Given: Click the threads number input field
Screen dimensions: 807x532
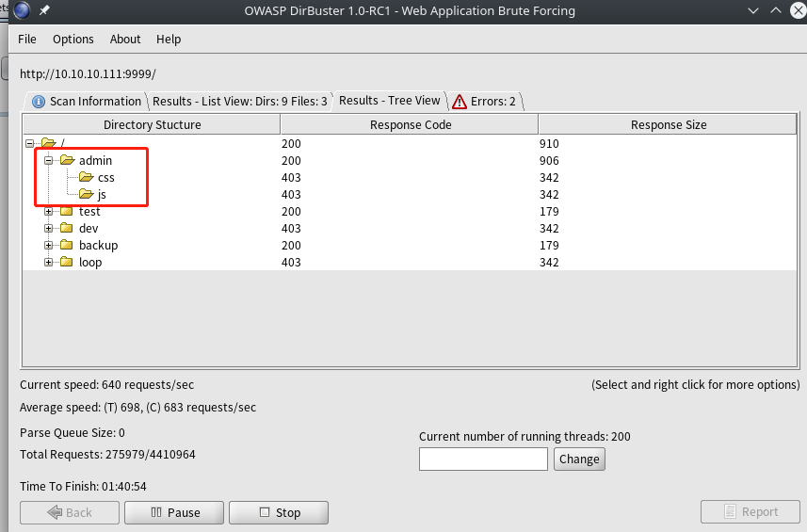Looking at the screenshot, I should (x=483, y=459).
